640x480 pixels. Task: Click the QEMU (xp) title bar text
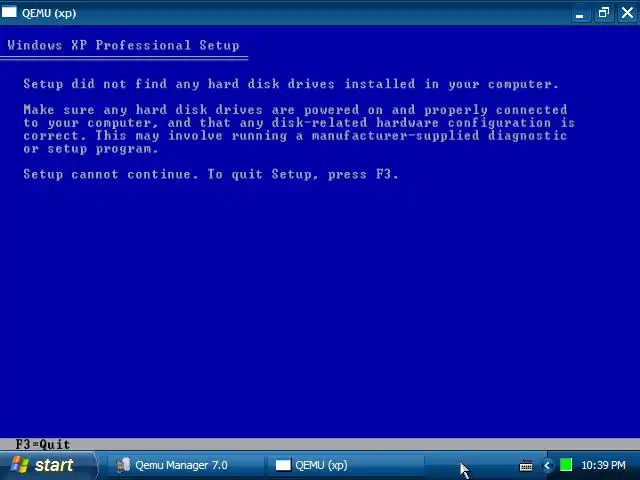pyautogui.click(x=49, y=13)
